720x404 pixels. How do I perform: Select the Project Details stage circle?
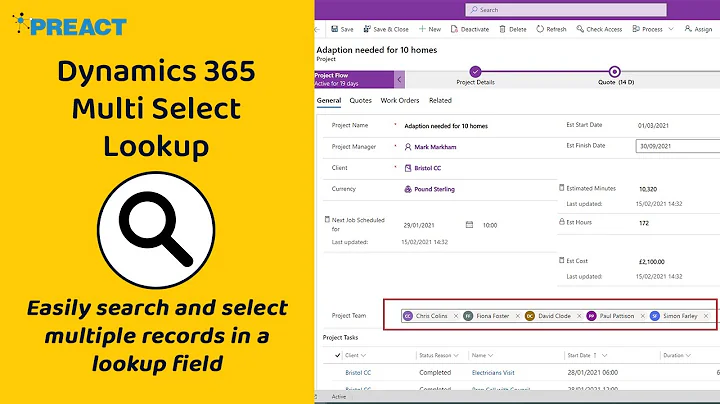(x=475, y=72)
